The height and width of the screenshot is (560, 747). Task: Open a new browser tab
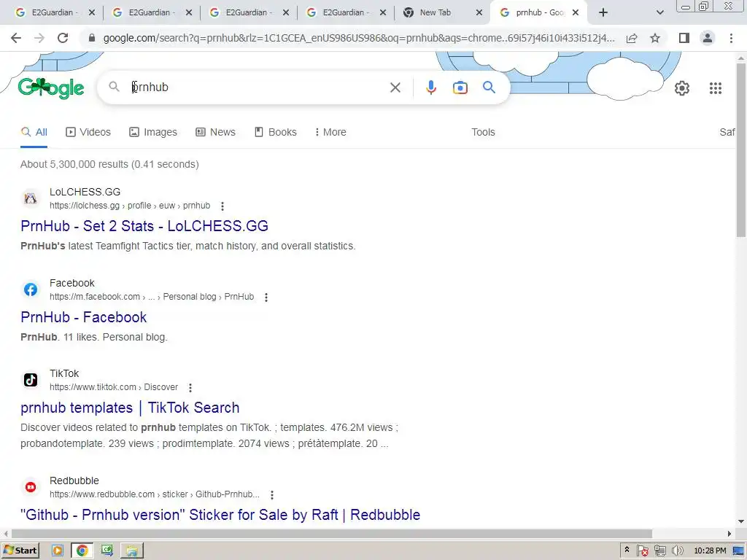coord(603,13)
